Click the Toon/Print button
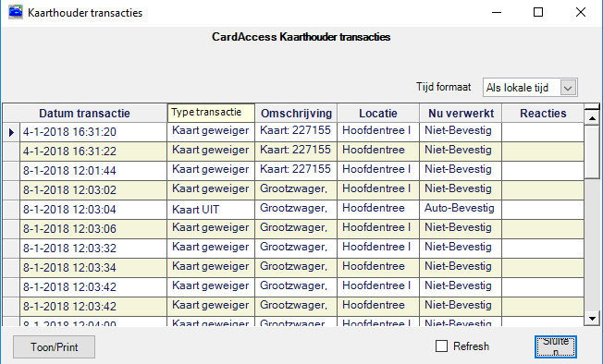Image resolution: width=603 pixels, height=364 pixels. (x=54, y=347)
